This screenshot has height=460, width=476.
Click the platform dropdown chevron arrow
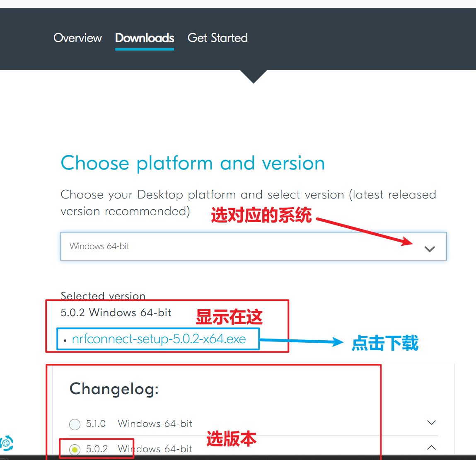(430, 249)
